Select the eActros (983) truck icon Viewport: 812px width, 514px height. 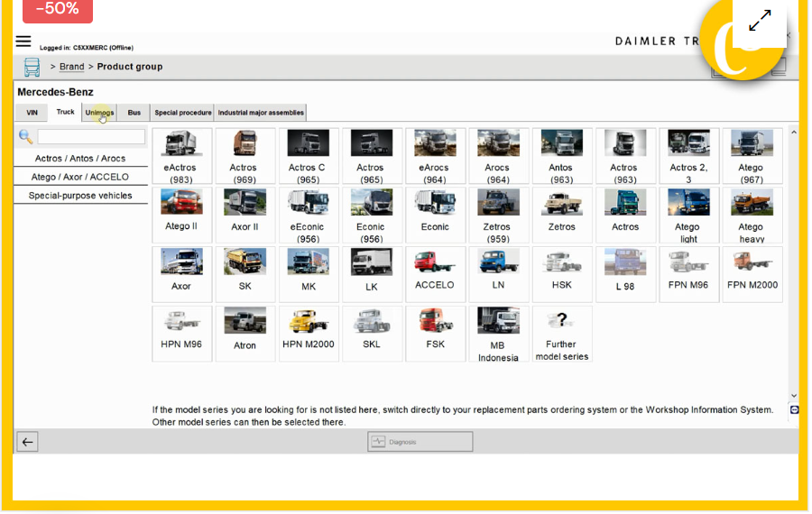[181, 143]
